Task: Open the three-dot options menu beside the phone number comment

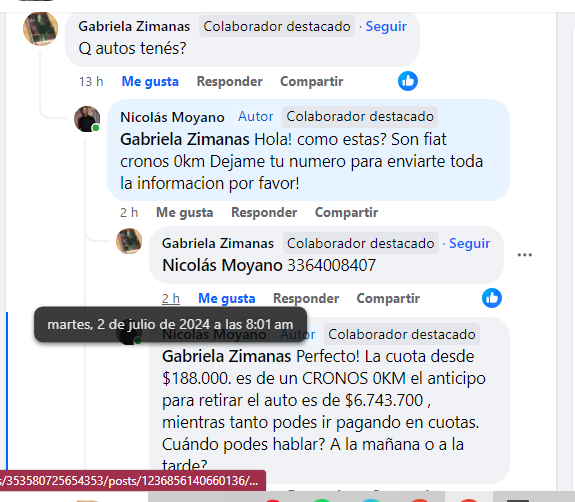Action: tap(525, 255)
